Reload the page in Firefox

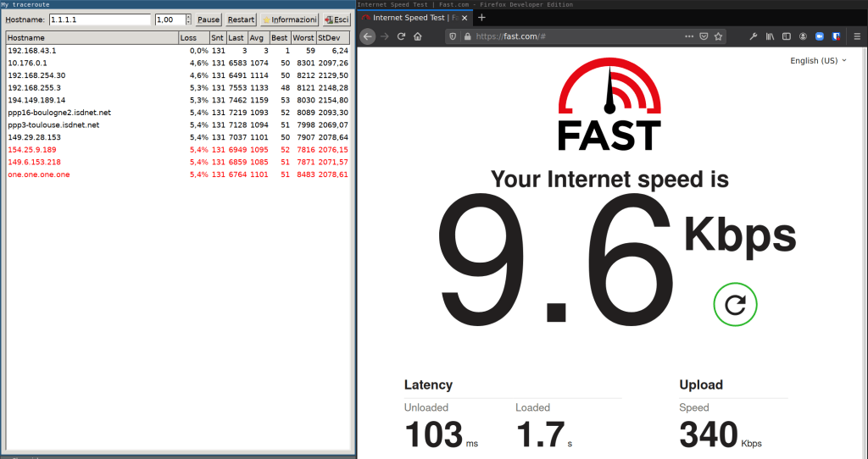point(401,36)
